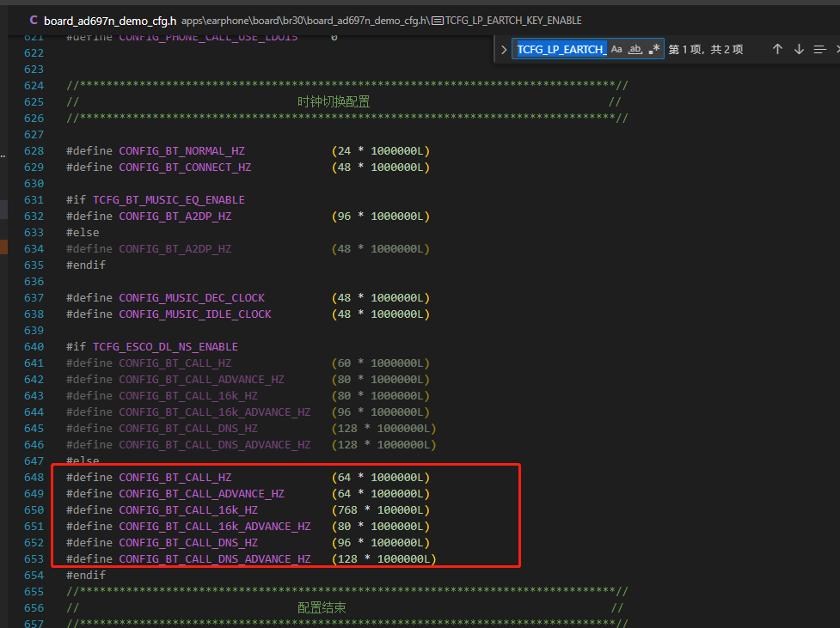Viewport: 840px width, 628px height.
Task: Click CONFIG_MUSIC_DEC_CLOCK macro name
Action: coord(192,298)
